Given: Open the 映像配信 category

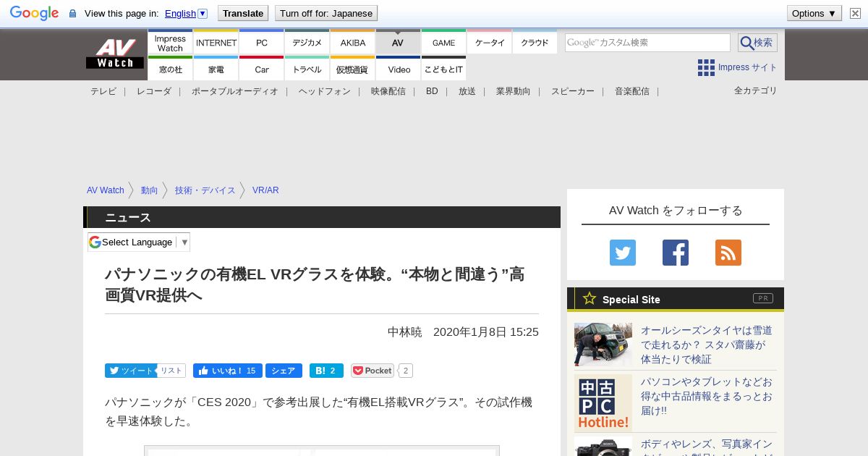Looking at the screenshot, I should (388, 91).
